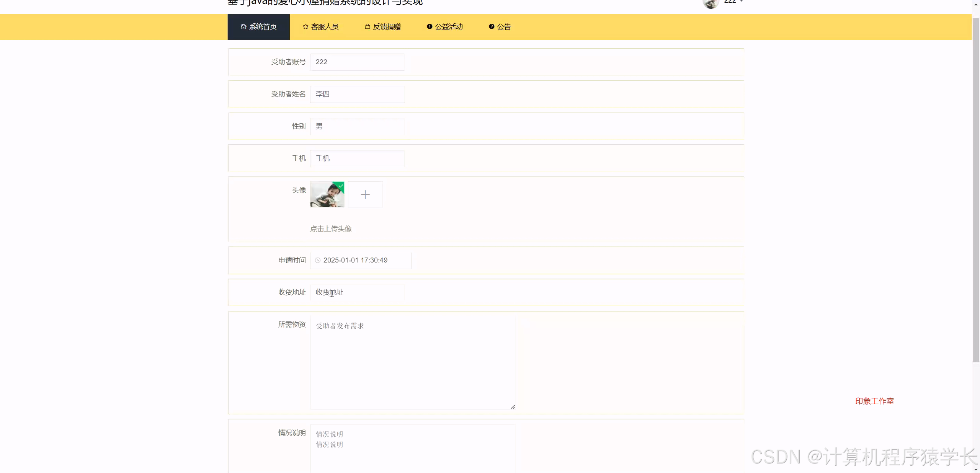Click the info icon beside 公益活动

[x=429, y=26]
